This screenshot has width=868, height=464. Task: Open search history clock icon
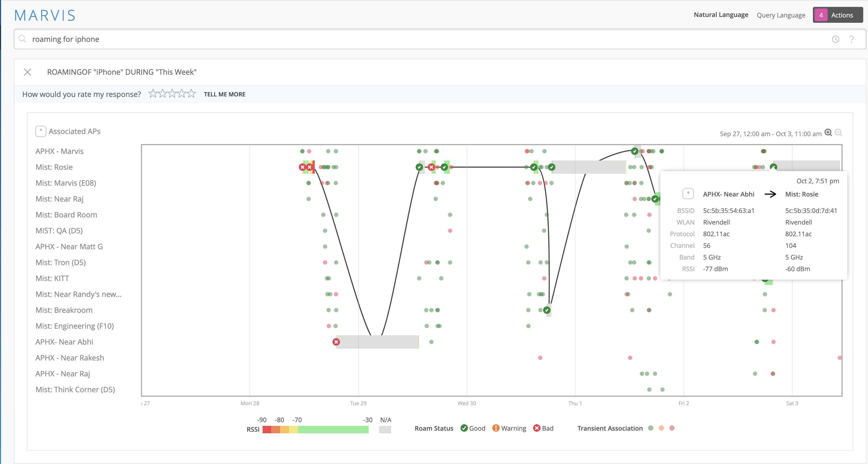(x=835, y=39)
